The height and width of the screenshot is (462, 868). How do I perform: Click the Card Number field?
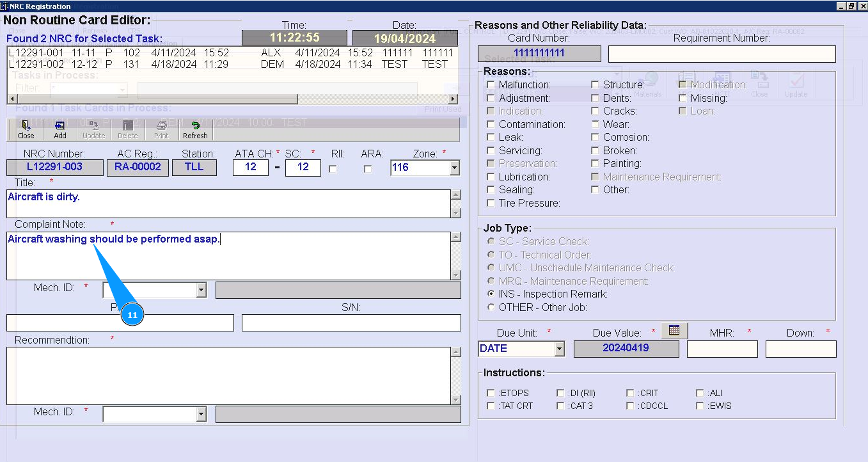point(539,54)
